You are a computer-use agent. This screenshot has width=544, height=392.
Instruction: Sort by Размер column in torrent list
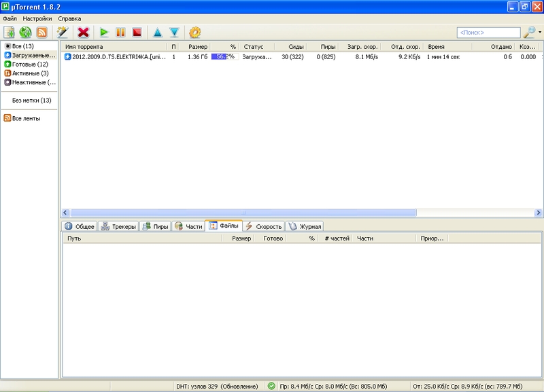pos(196,46)
